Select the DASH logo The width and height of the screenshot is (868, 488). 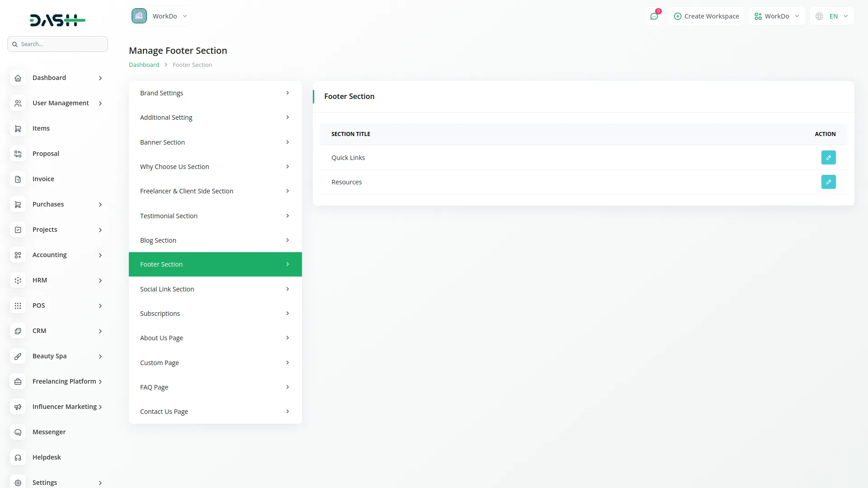click(57, 20)
